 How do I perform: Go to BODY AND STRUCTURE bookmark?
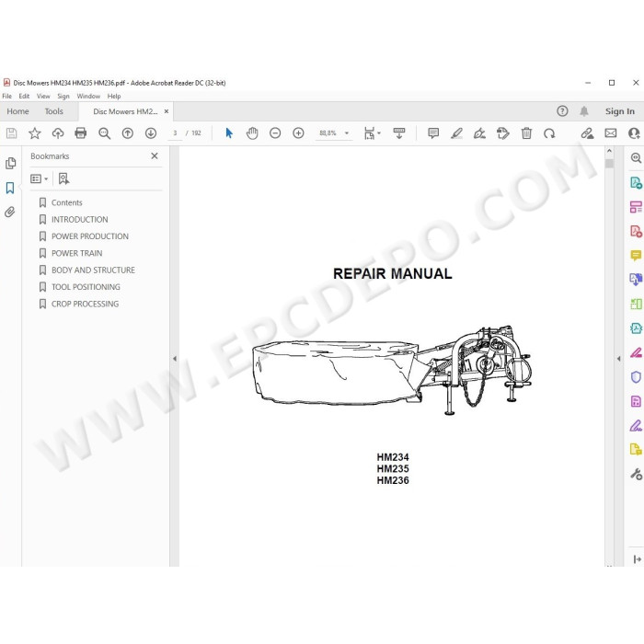pos(93,270)
